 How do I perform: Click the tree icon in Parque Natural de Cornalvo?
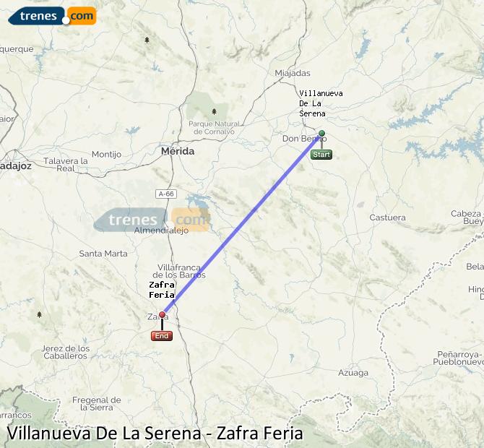point(215,111)
